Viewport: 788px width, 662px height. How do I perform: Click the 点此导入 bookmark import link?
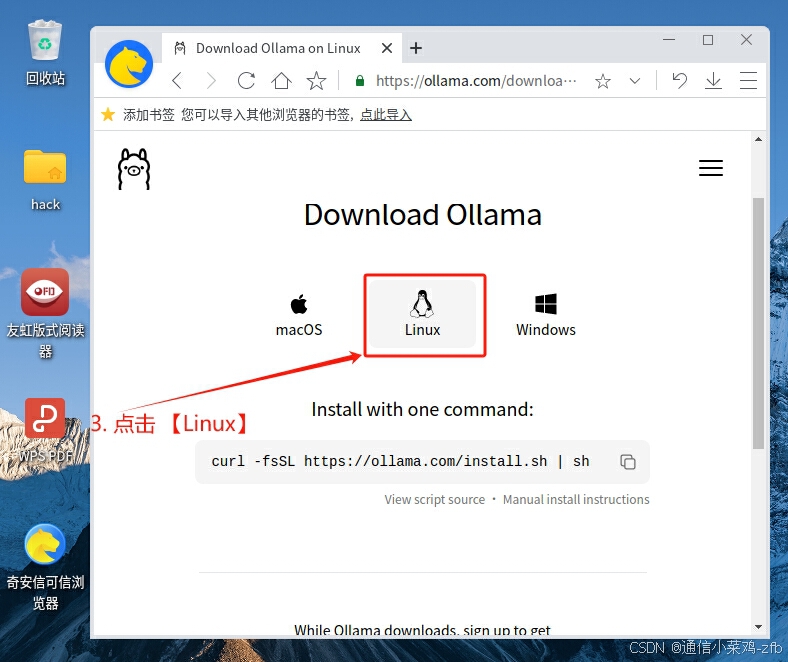tap(386, 115)
